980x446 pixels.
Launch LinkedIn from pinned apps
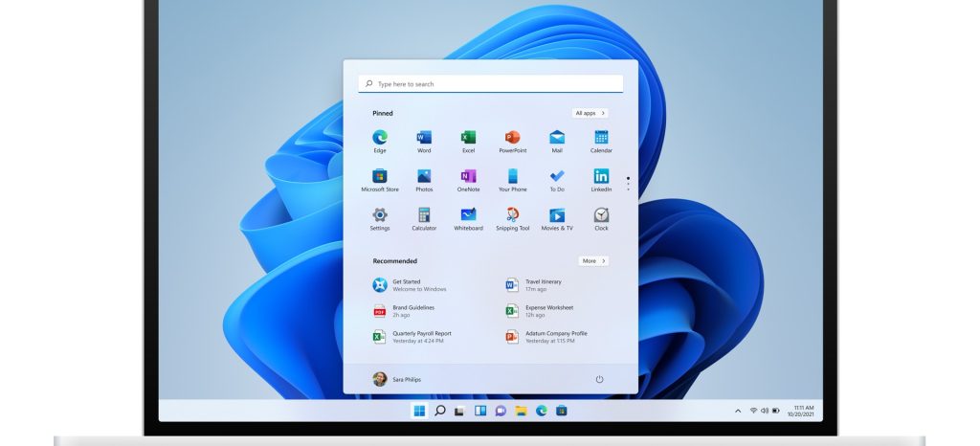pyautogui.click(x=601, y=177)
